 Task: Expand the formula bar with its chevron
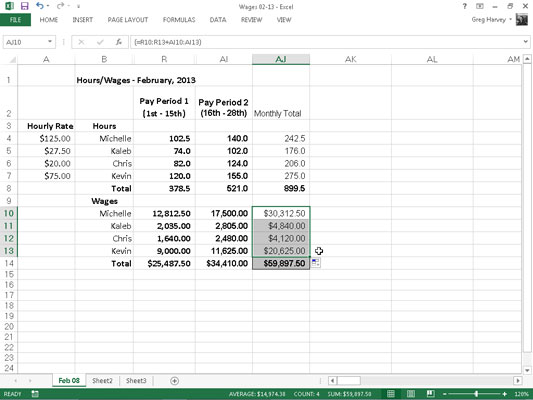[x=526, y=42]
